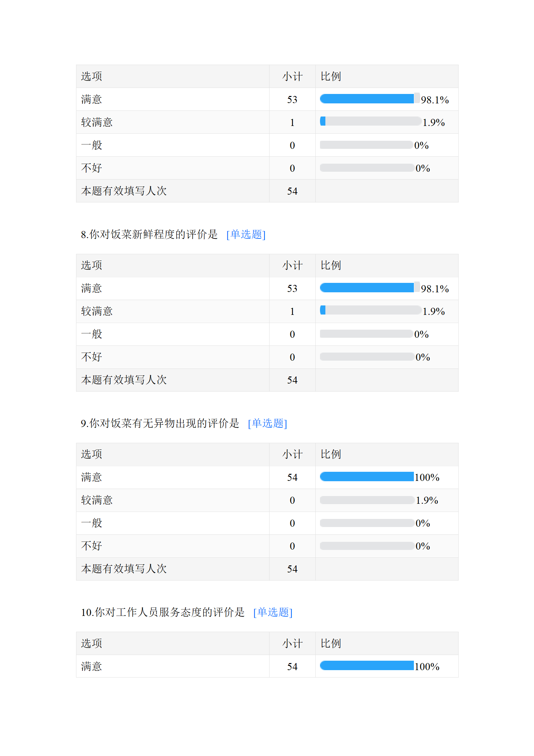Click the 比例 header in the topmost table
This screenshot has width=534, height=756.
pyautogui.click(x=331, y=76)
